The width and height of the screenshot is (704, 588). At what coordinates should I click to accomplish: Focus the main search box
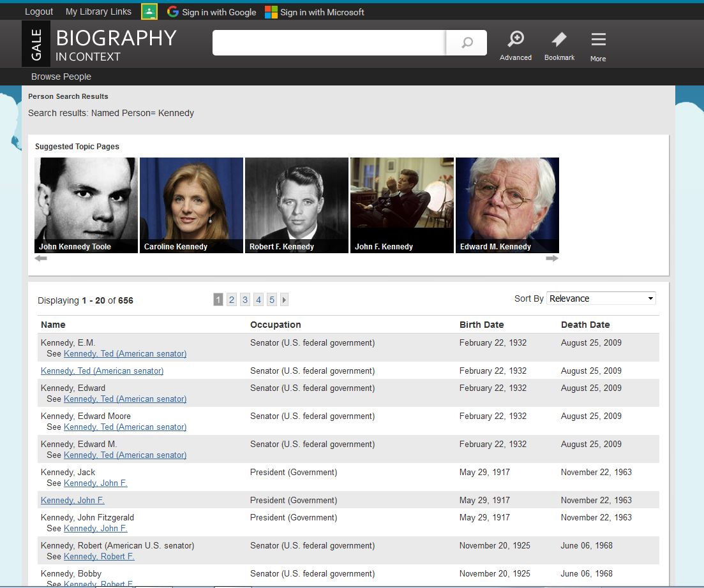pos(329,43)
